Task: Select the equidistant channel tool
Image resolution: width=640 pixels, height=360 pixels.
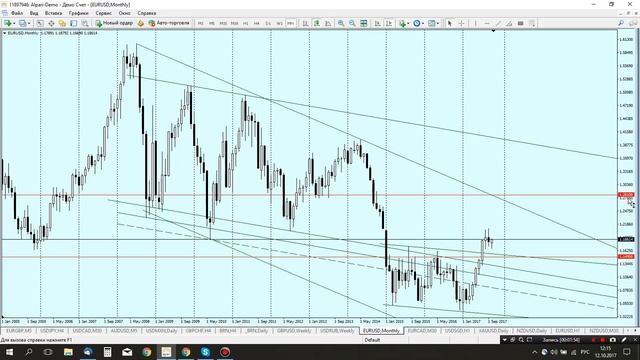Action: [509, 23]
